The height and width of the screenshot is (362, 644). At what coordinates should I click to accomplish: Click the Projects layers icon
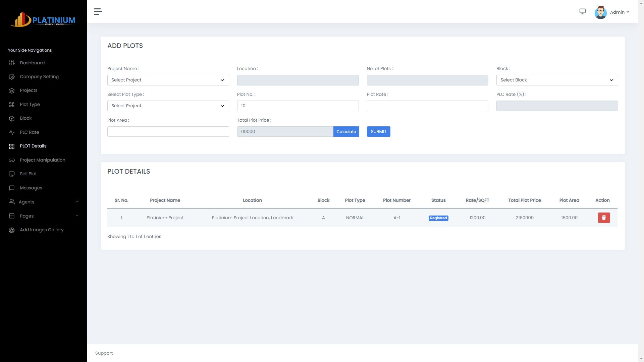click(x=12, y=90)
